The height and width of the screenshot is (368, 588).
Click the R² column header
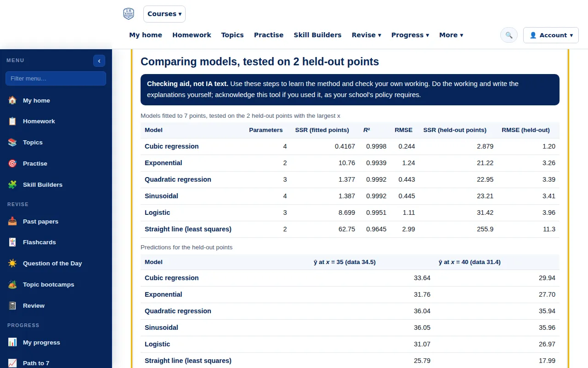coord(367,130)
